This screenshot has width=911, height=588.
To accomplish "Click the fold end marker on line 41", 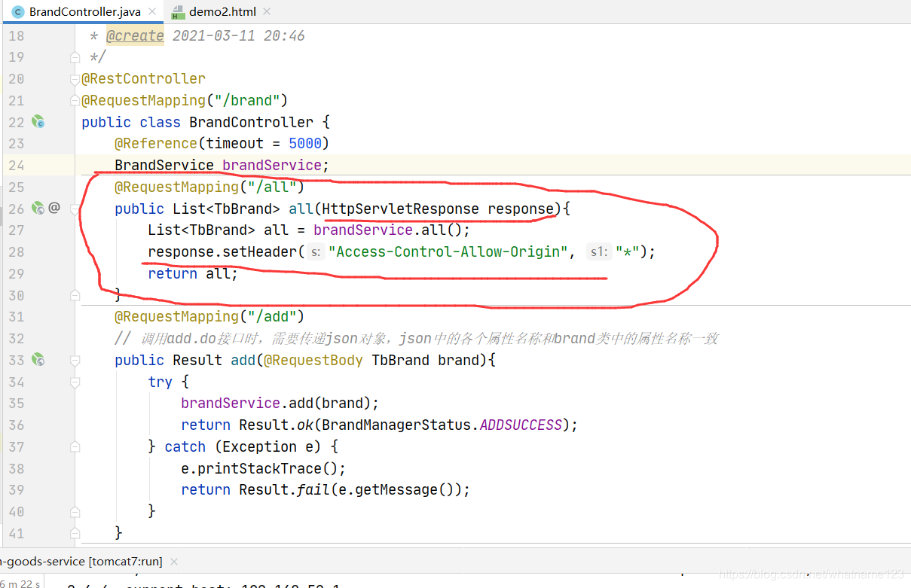I will click(75, 533).
